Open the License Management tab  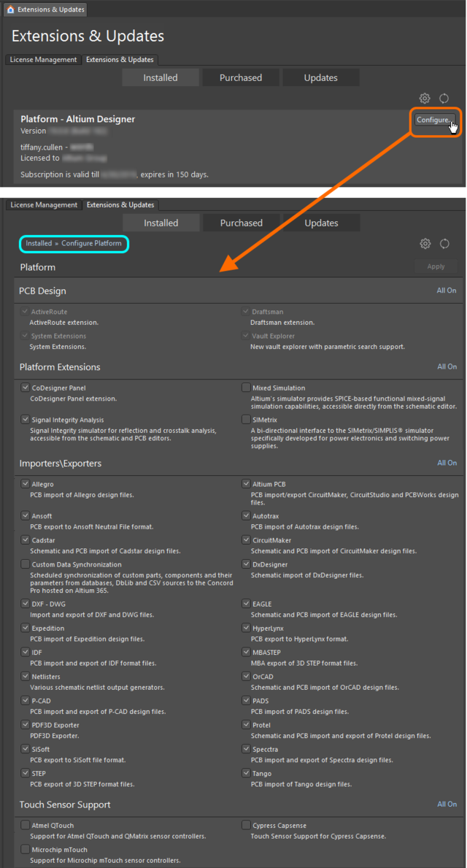42,59
